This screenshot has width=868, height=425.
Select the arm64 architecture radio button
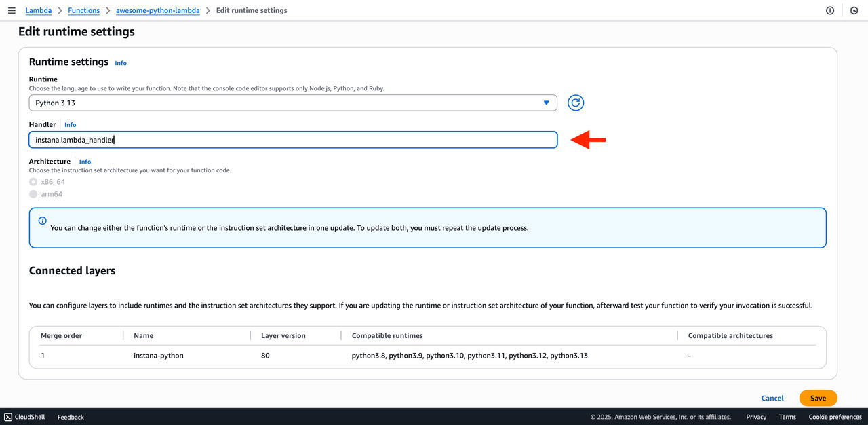click(33, 194)
